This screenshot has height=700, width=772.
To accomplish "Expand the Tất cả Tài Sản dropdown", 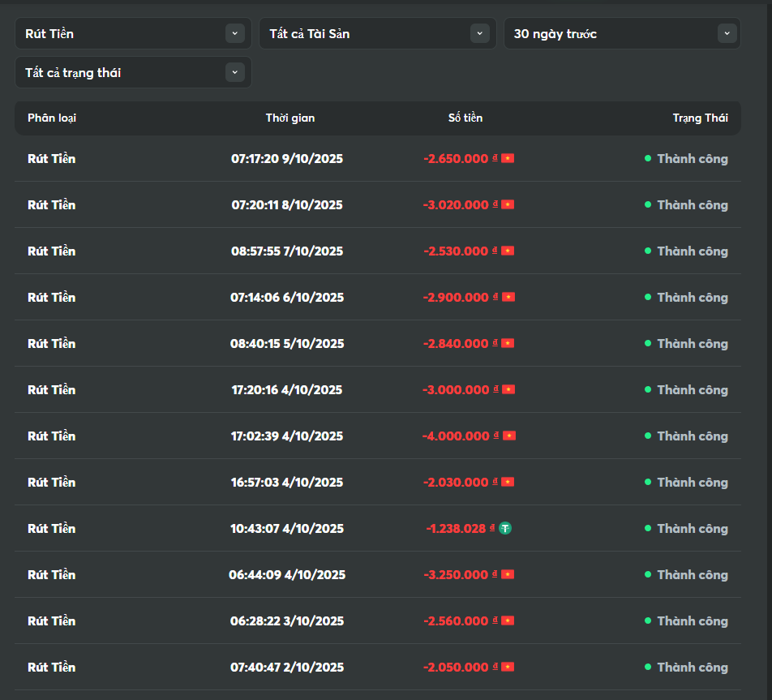I will pyautogui.click(x=377, y=33).
